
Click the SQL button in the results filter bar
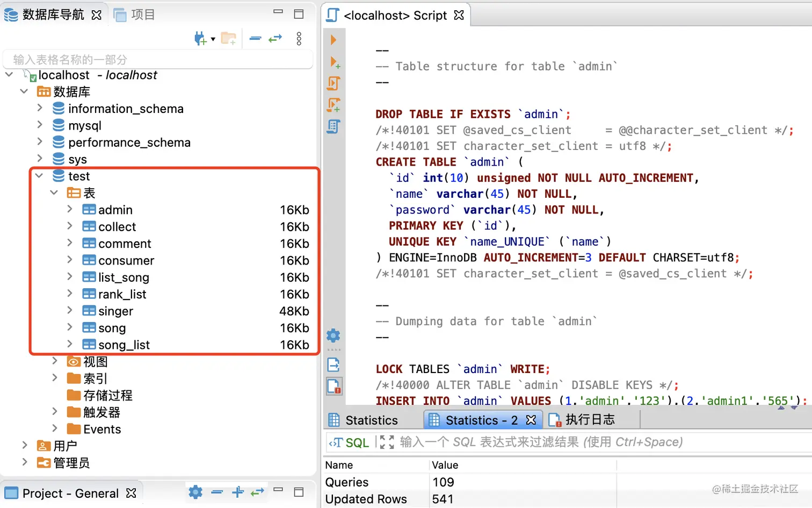tap(349, 442)
